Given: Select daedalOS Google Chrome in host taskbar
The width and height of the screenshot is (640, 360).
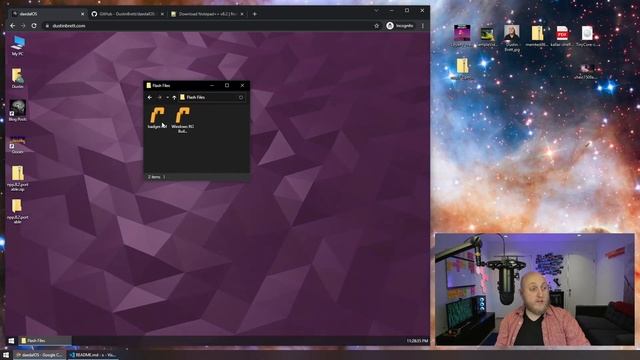Looking at the screenshot, I should (40, 355).
